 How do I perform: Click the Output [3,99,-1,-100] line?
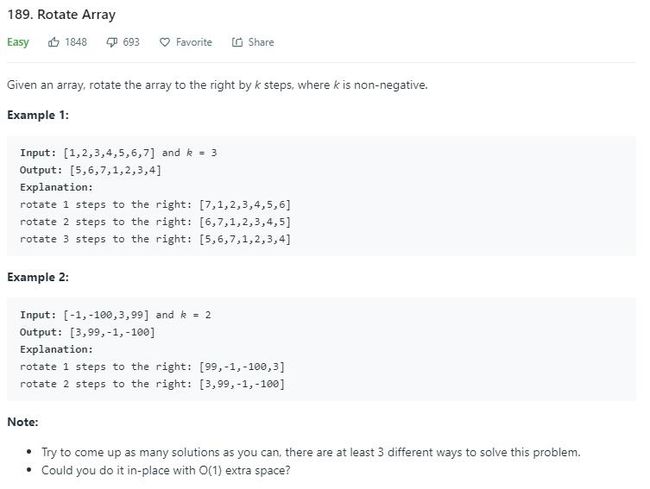click(87, 332)
